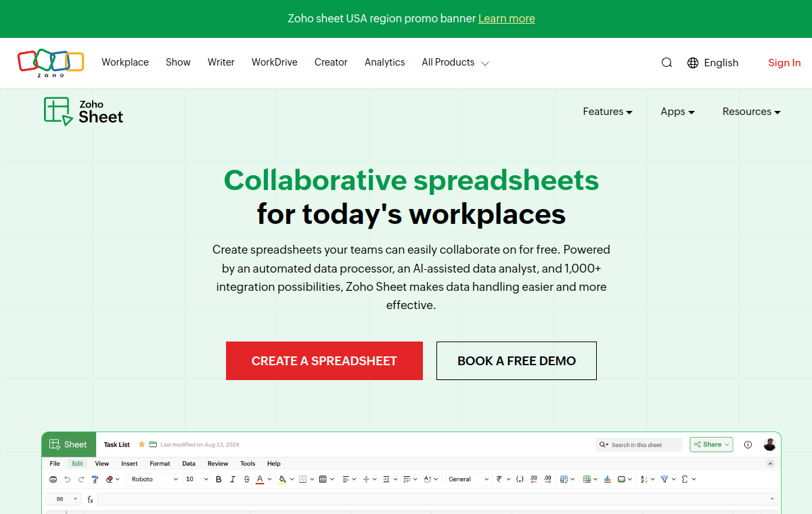The image size is (812, 514).
Task: Click the BOOK A FREE DEMO button
Action: (516, 360)
